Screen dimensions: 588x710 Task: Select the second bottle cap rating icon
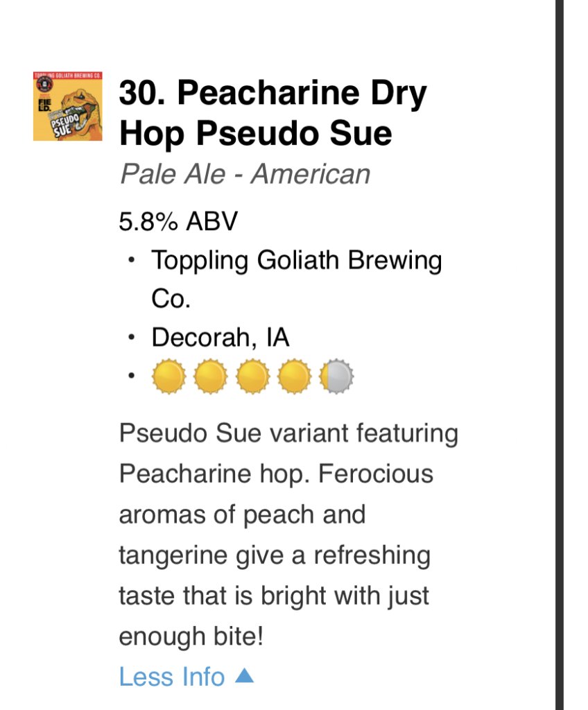[x=211, y=376]
